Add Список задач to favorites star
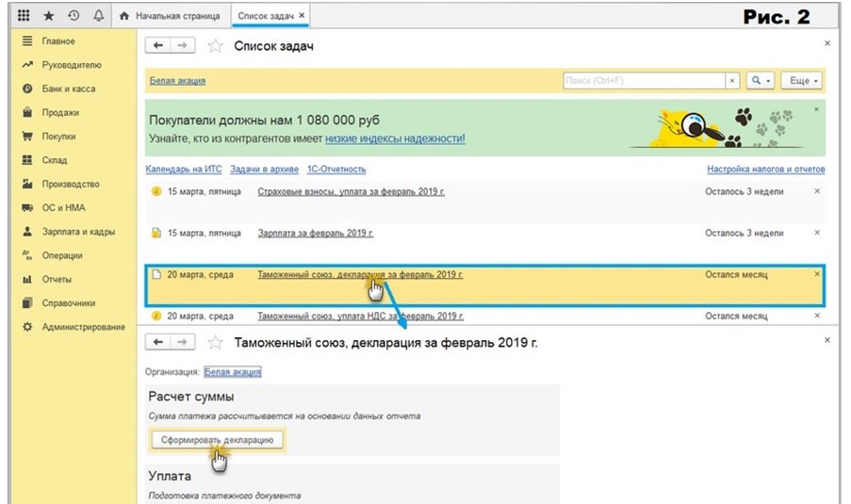851x504 pixels. 216,46
